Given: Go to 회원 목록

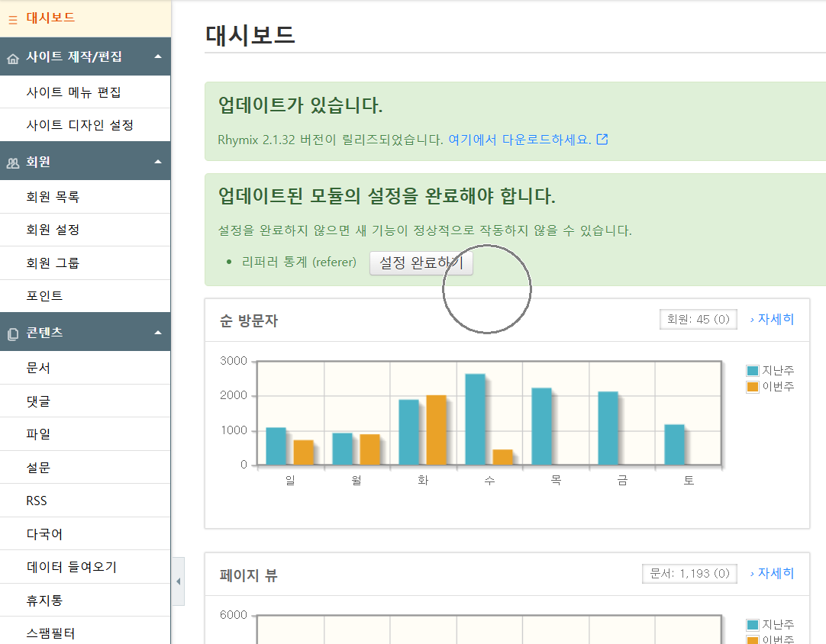Looking at the screenshot, I should coord(86,197).
